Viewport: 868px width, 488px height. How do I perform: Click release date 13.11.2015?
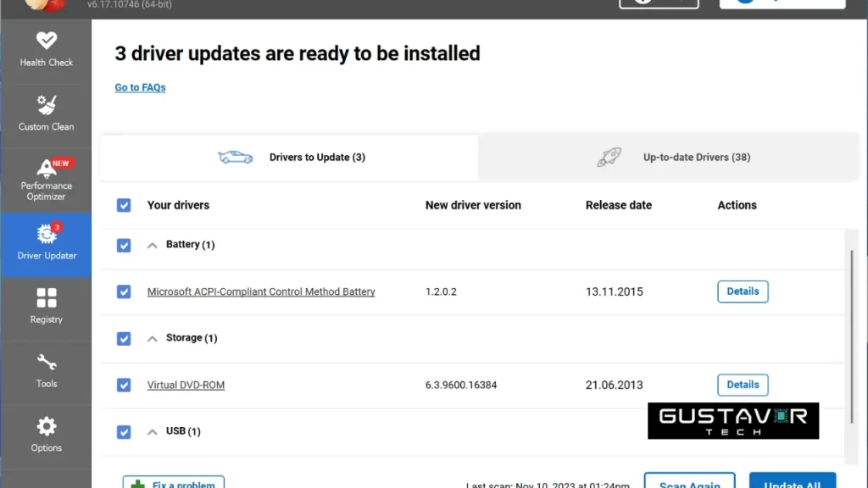pos(615,291)
